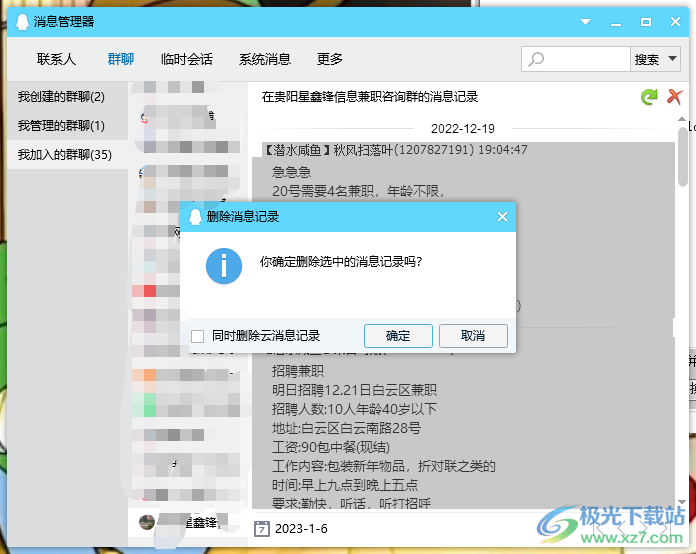
Task: Click the 取消 button
Action: click(x=473, y=336)
